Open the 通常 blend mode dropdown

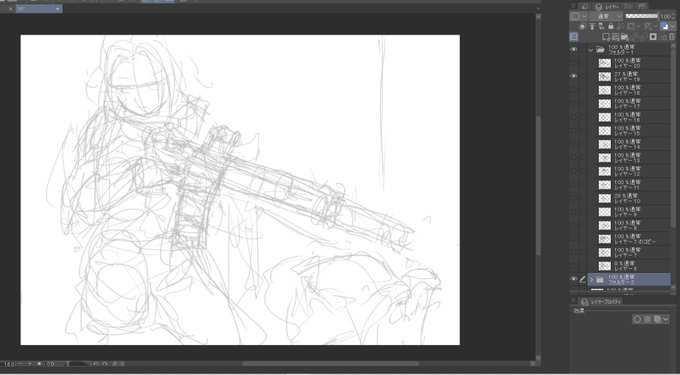click(x=606, y=16)
